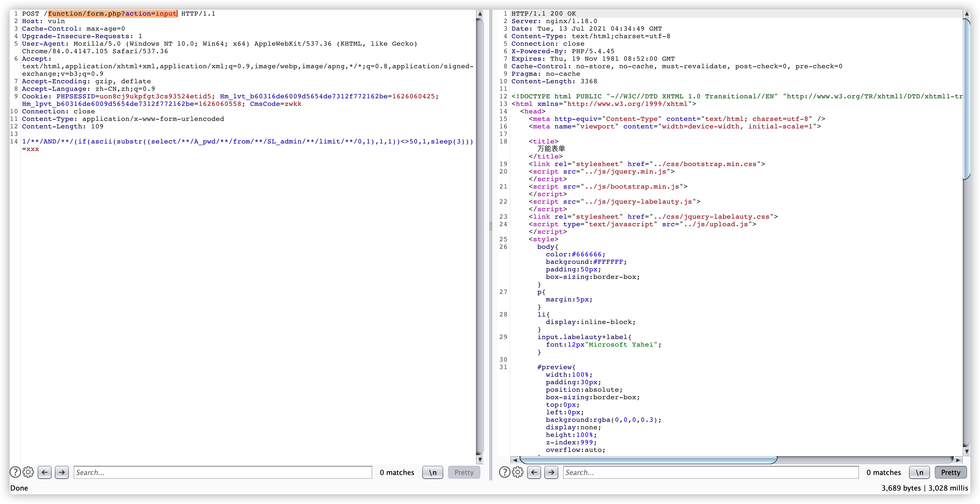Toggle Pretty formatting in response pane

click(x=950, y=472)
